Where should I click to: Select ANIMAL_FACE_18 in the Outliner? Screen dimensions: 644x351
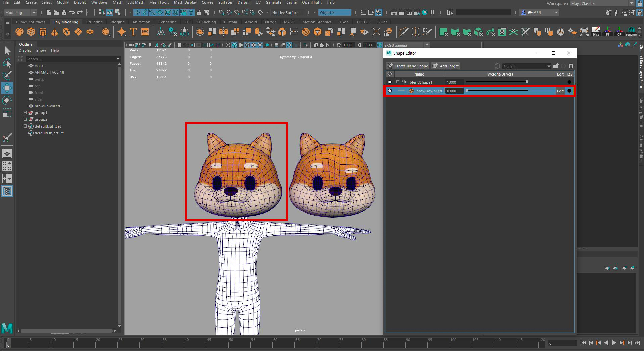click(49, 72)
